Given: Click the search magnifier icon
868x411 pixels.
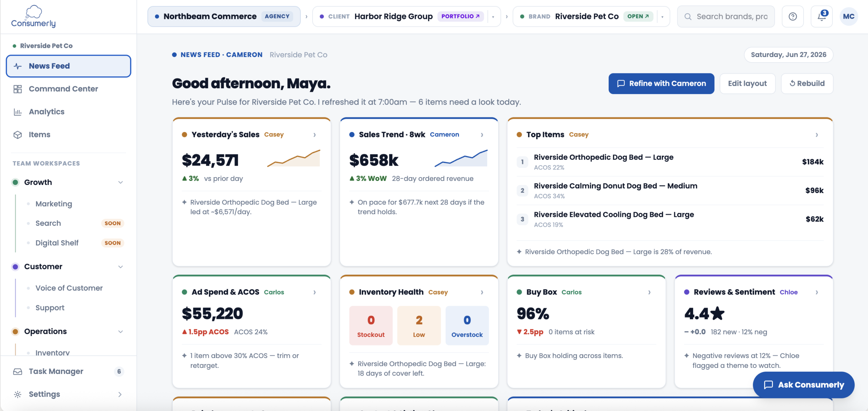Looking at the screenshot, I should click(688, 17).
